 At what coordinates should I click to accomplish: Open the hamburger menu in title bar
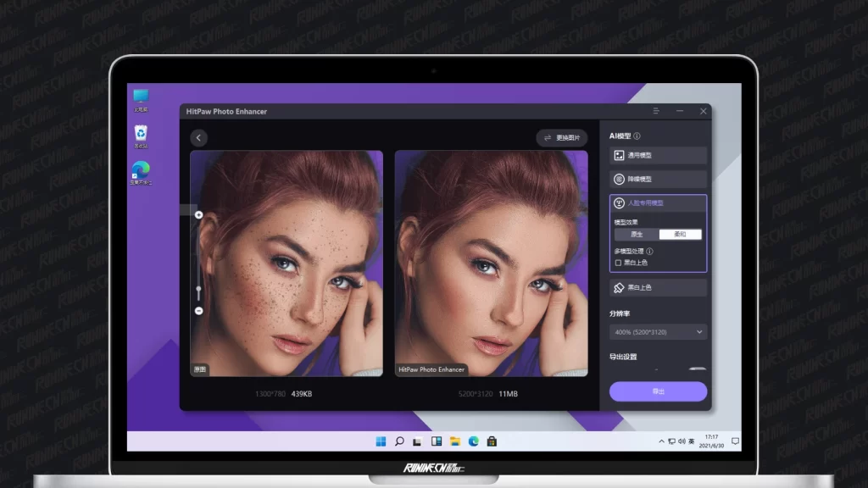(656, 111)
